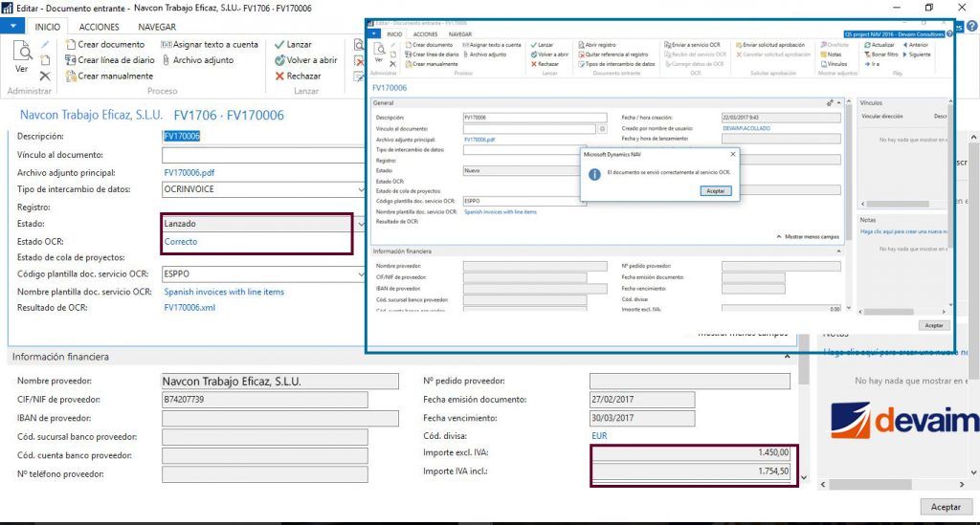Switch to NAVEGAR tab in inset window

click(x=460, y=34)
